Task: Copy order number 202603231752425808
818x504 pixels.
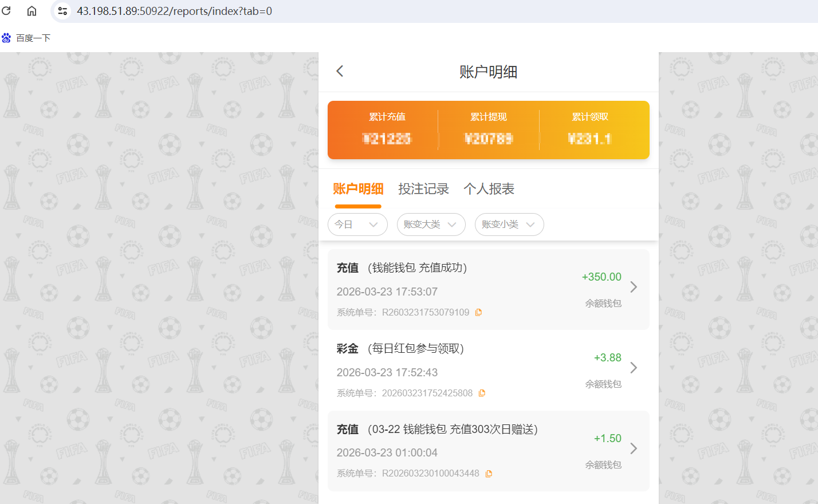Action: point(482,393)
